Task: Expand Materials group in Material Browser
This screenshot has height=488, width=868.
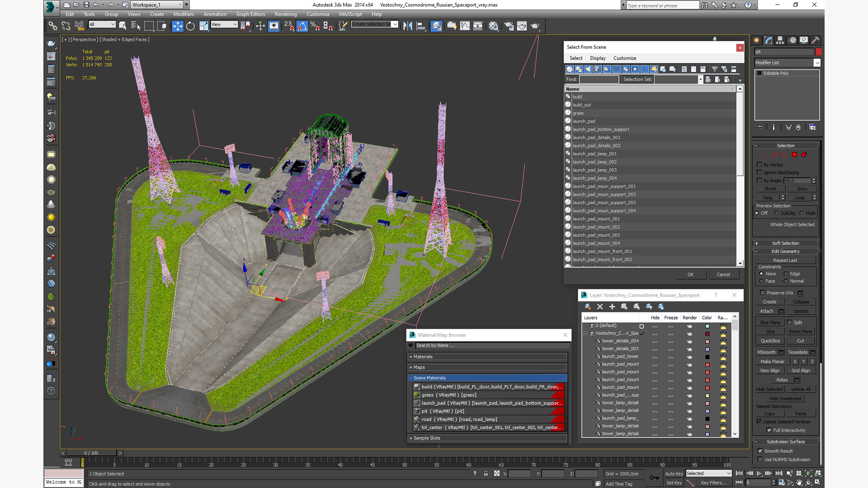Action: 487,357
